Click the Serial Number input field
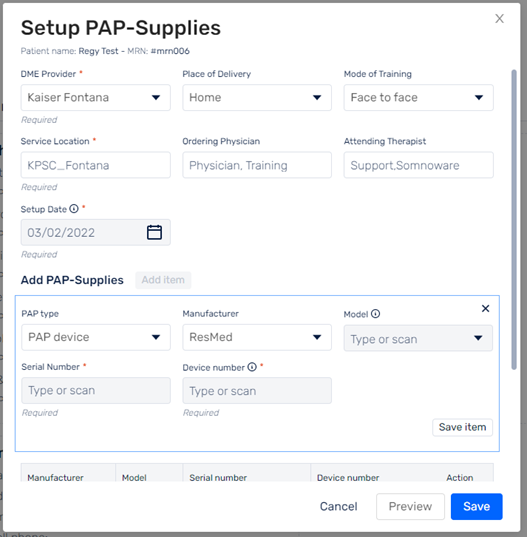The width and height of the screenshot is (527, 537). [96, 390]
